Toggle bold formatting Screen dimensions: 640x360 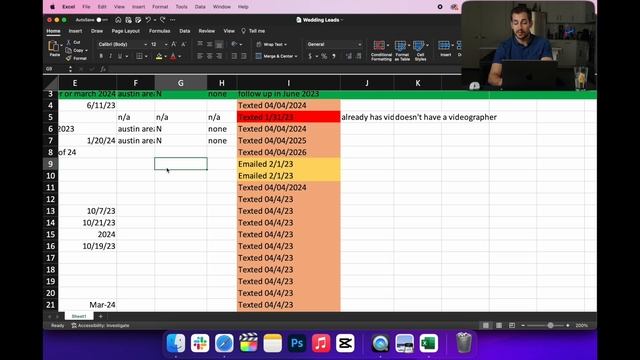tap(101, 56)
